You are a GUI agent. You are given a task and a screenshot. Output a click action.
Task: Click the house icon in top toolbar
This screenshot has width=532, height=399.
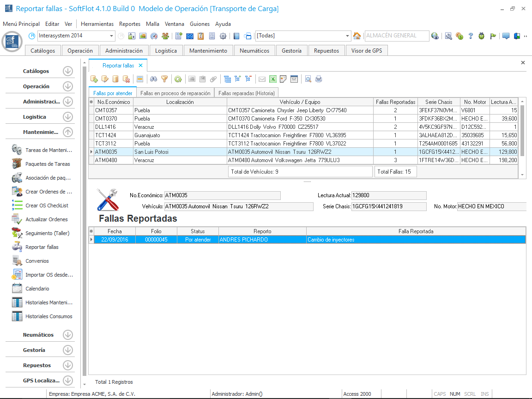pyautogui.click(x=357, y=36)
